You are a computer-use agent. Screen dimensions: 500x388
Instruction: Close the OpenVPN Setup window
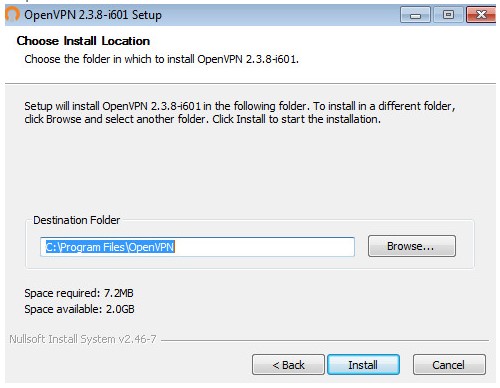coord(481,15)
